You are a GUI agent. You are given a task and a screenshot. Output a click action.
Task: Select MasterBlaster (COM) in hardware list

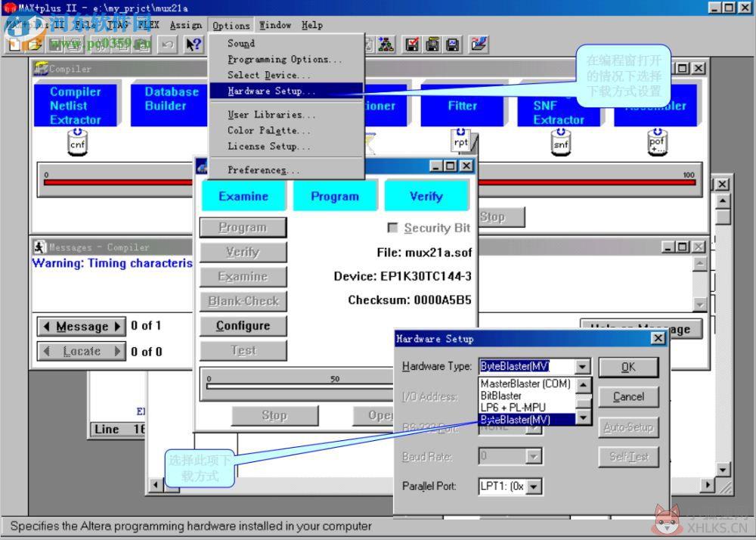525,383
